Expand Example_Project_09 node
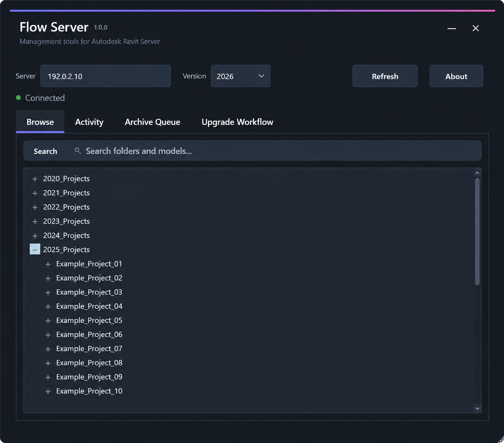504x443 pixels. [x=48, y=377]
